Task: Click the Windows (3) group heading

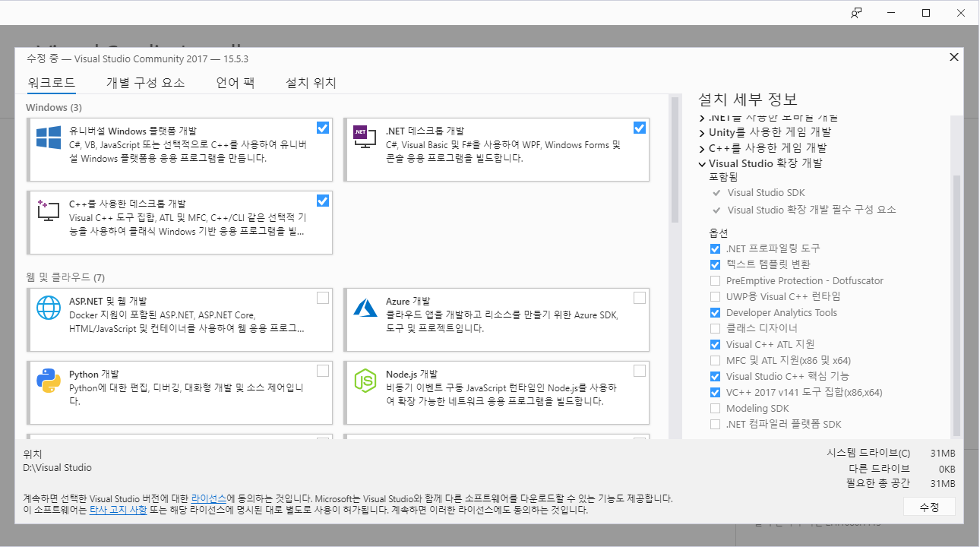Action: click(x=54, y=107)
